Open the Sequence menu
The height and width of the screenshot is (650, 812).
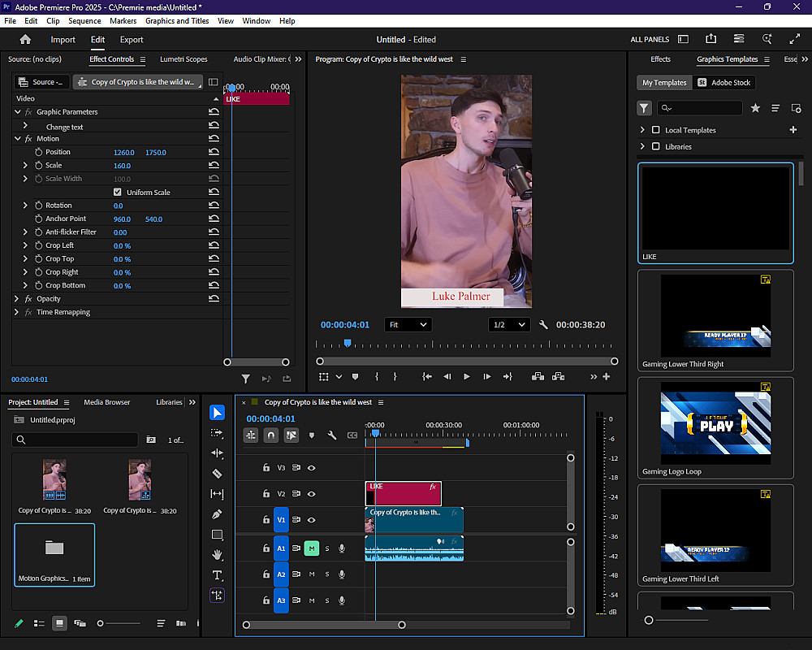(x=84, y=21)
